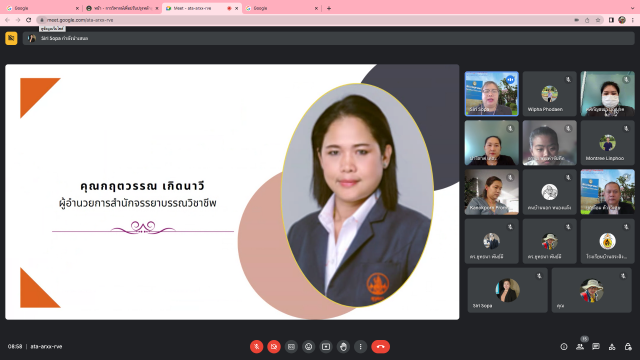Select the Montree Limphoo participant tile
Viewport: 640px width, 360px height.
[607, 143]
